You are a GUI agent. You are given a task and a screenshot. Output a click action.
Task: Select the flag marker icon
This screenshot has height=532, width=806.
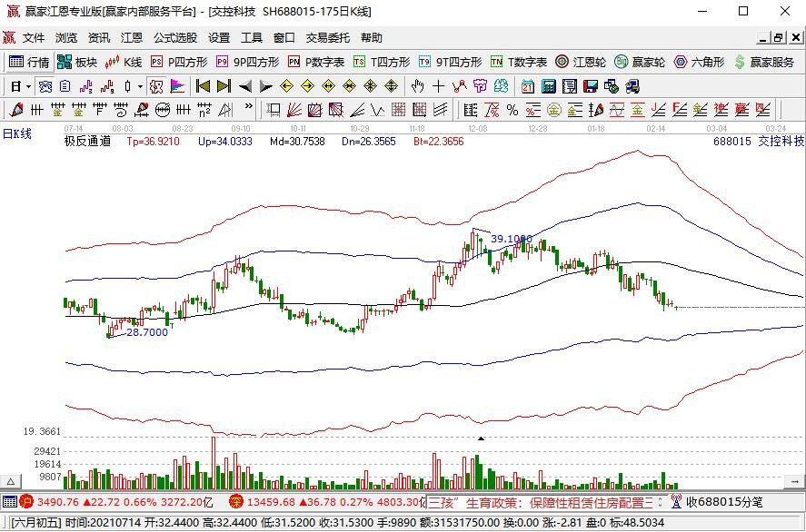(177, 86)
